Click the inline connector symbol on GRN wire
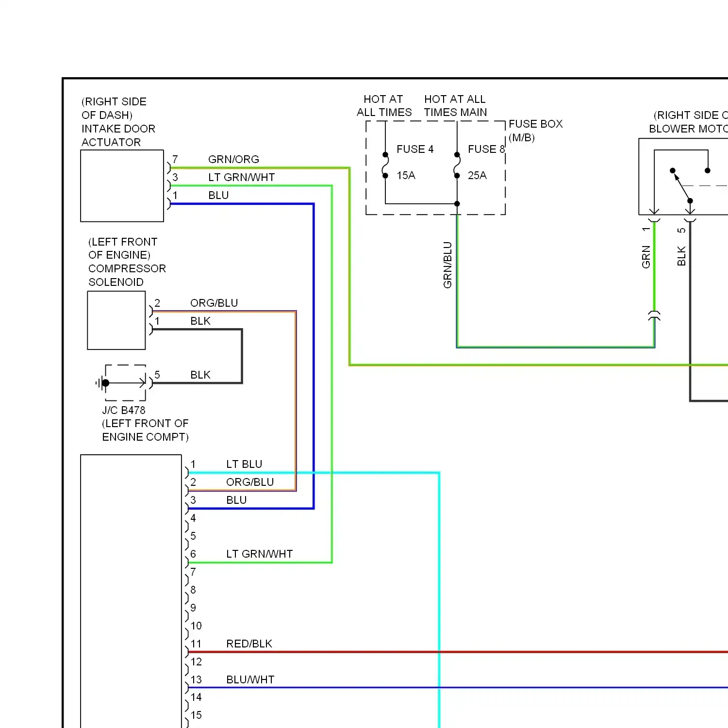728x728 pixels. (654, 315)
